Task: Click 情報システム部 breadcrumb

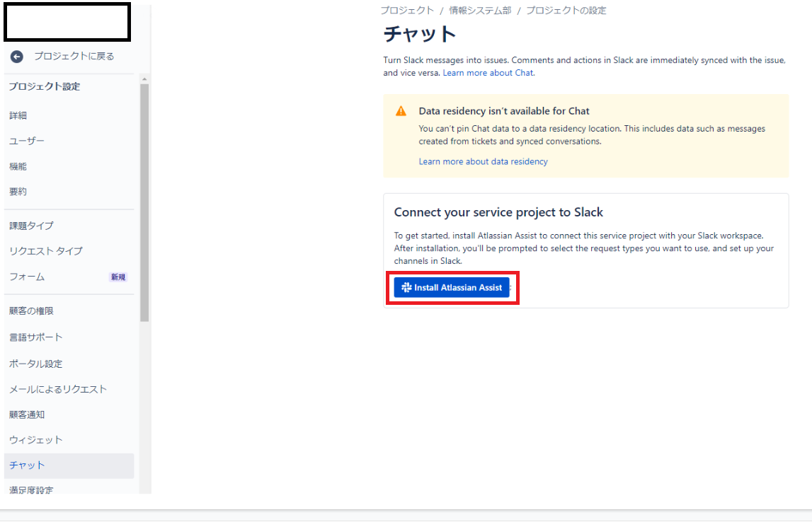Action: (480, 11)
